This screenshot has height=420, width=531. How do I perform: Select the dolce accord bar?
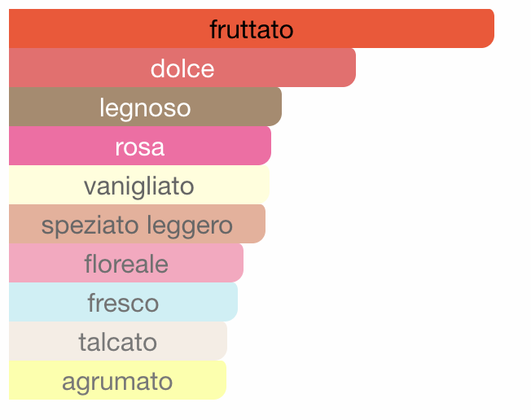pos(182,68)
